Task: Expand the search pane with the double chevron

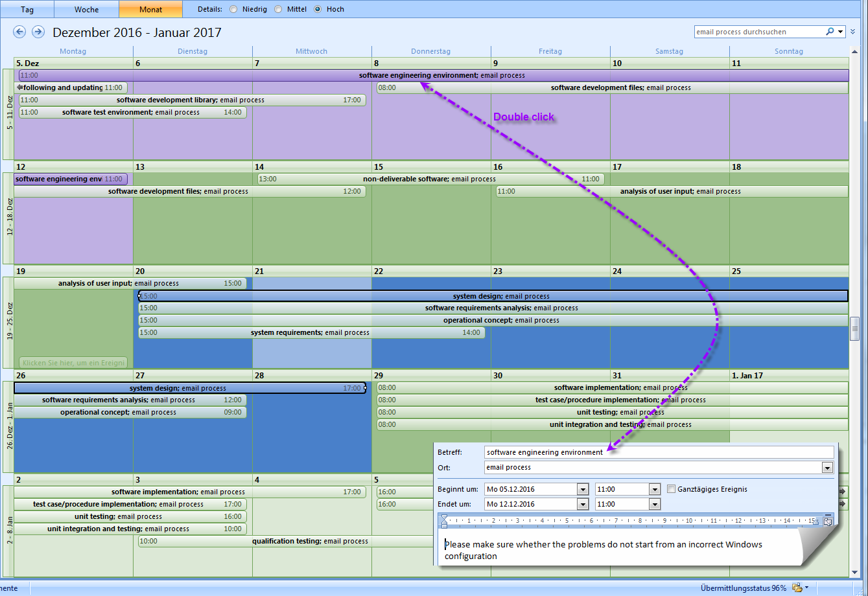Action: (x=853, y=31)
